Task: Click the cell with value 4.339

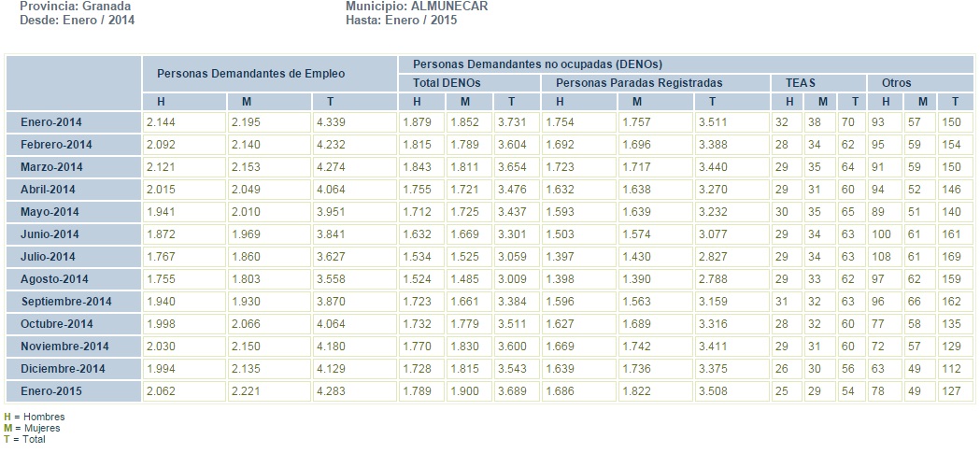Action: click(332, 122)
